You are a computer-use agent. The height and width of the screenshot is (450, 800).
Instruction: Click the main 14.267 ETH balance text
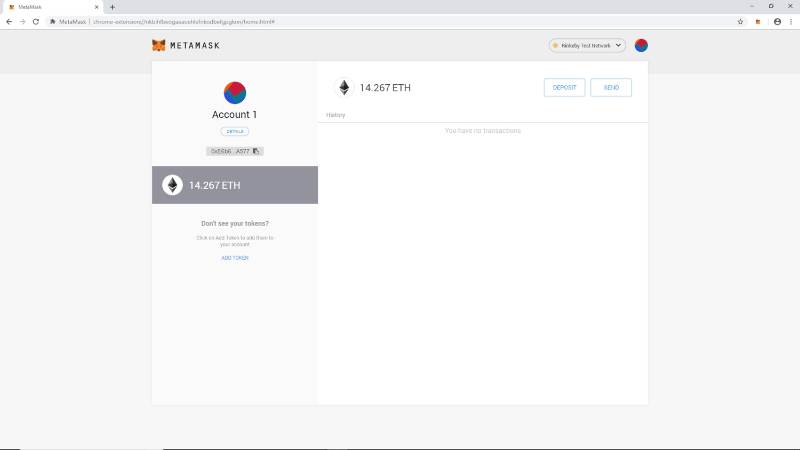coord(385,88)
